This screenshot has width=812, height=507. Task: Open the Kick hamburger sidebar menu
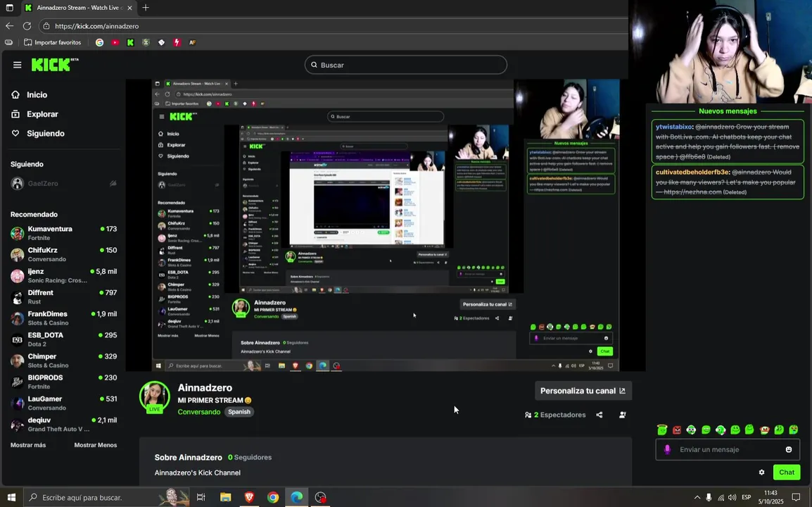click(17, 65)
